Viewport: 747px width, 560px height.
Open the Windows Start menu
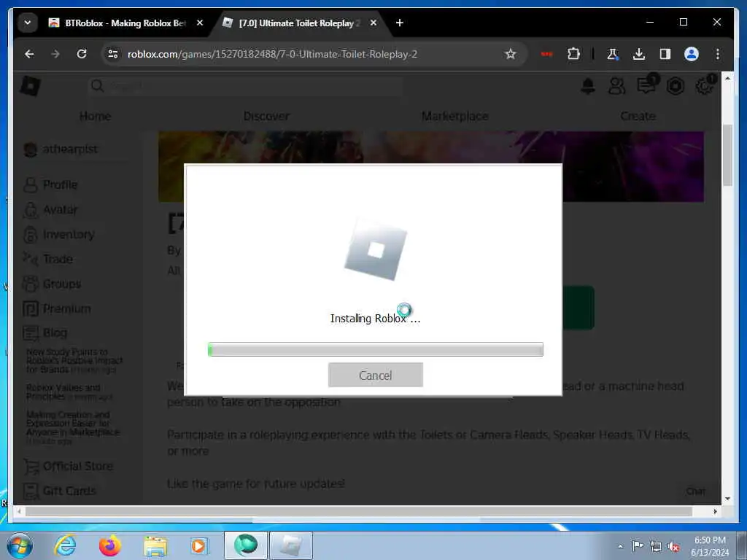20,545
